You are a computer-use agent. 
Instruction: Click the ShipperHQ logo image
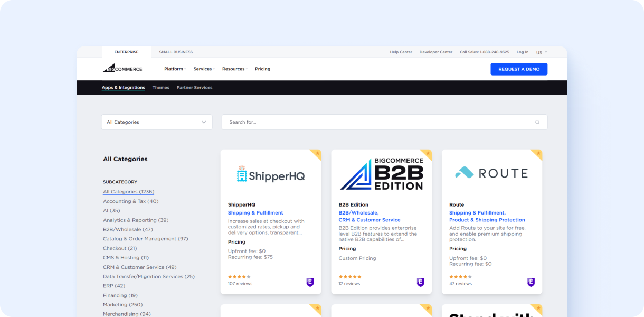pyautogui.click(x=271, y=174)
